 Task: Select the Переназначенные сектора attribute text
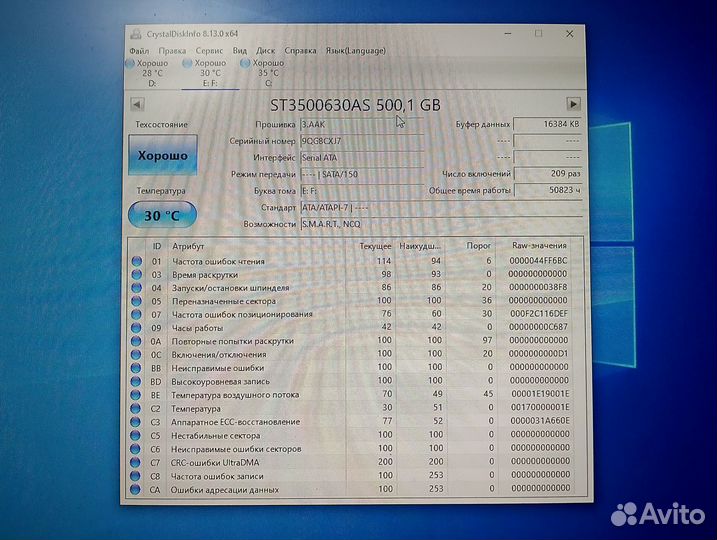(224, 301)
